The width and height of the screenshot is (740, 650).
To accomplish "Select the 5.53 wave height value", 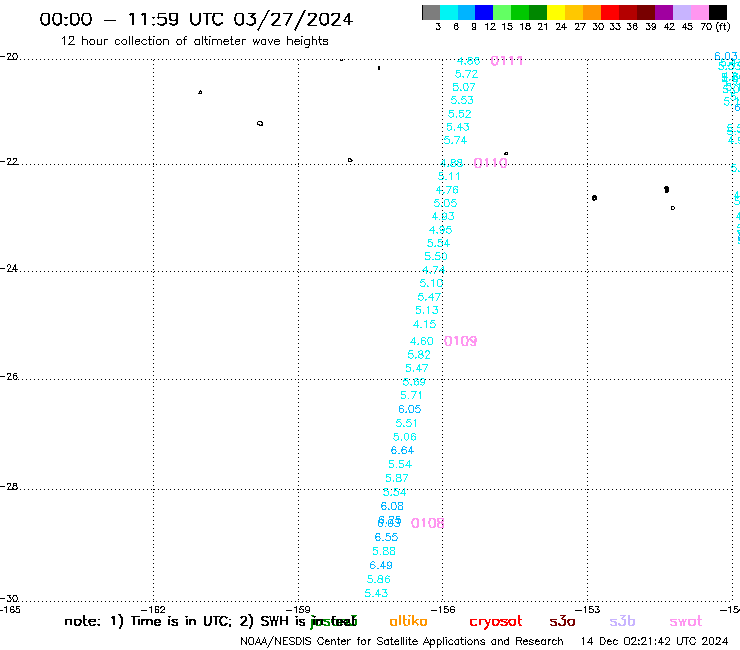I will pos(462,100).
